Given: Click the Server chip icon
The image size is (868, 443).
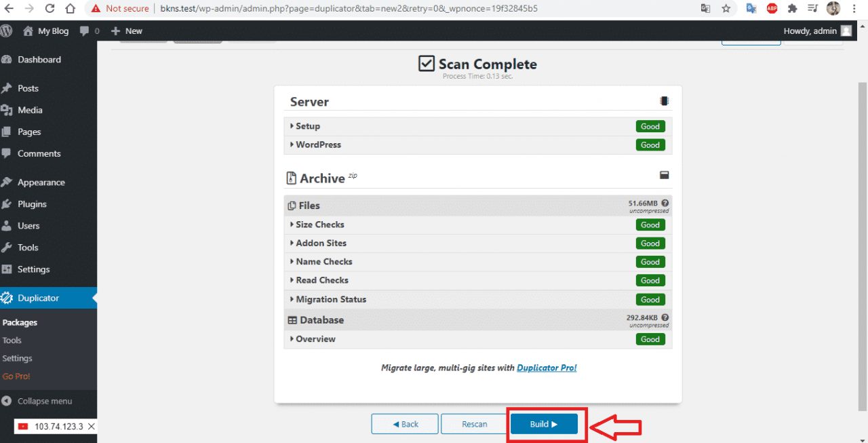Looking at the screenshot, I should pos(665,101).
